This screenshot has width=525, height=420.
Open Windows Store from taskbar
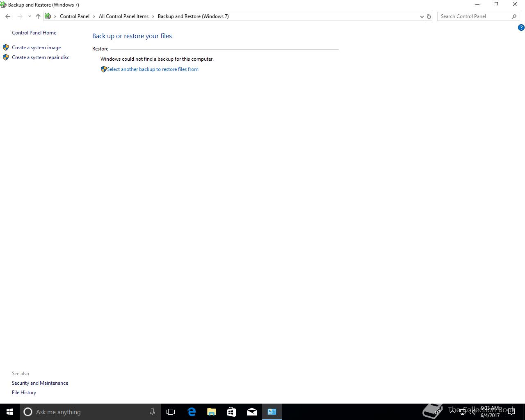(231, 412)
